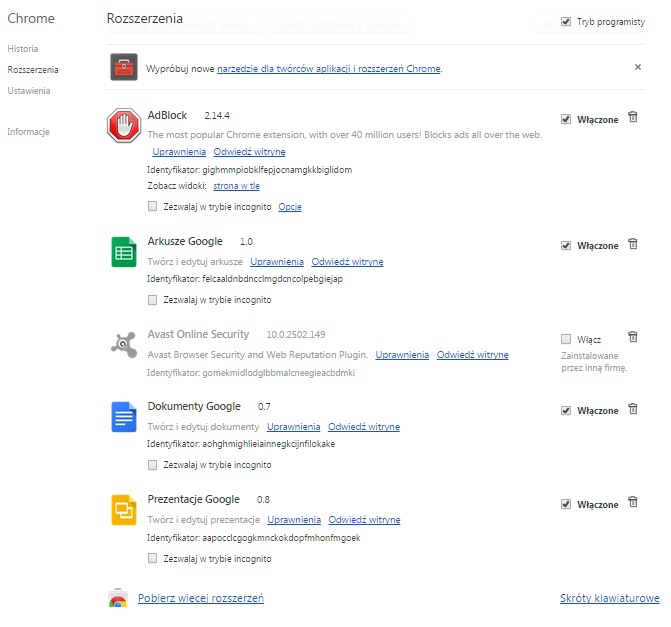Allow Dokumenty Google in incognito checkbox
The width and height of the screenshot is (671, 627).
tap(152, 465)
